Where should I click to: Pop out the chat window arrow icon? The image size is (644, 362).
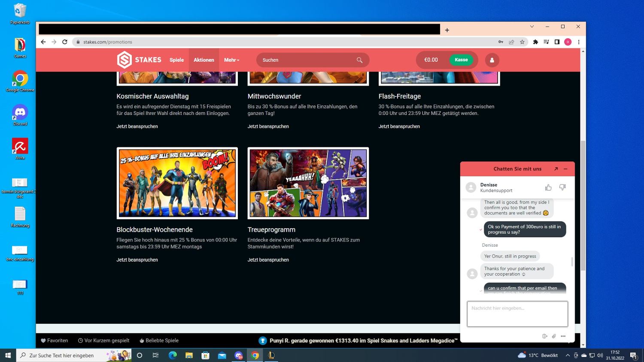556,169
